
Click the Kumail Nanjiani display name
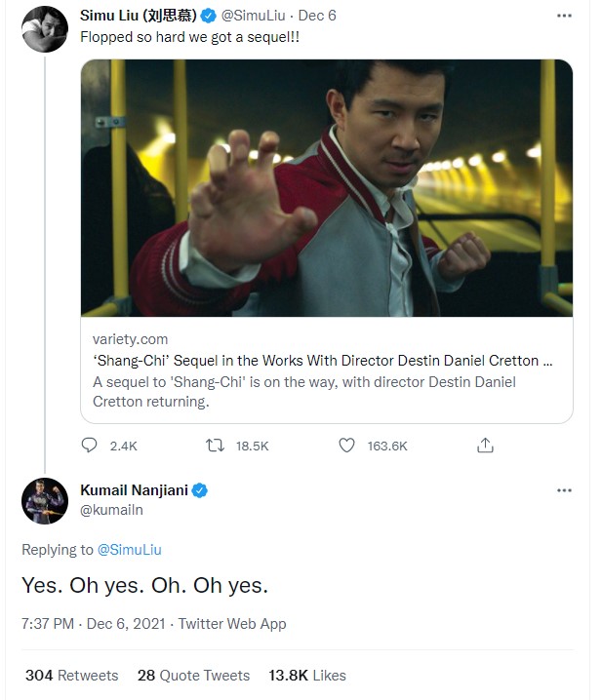[134, 490]
